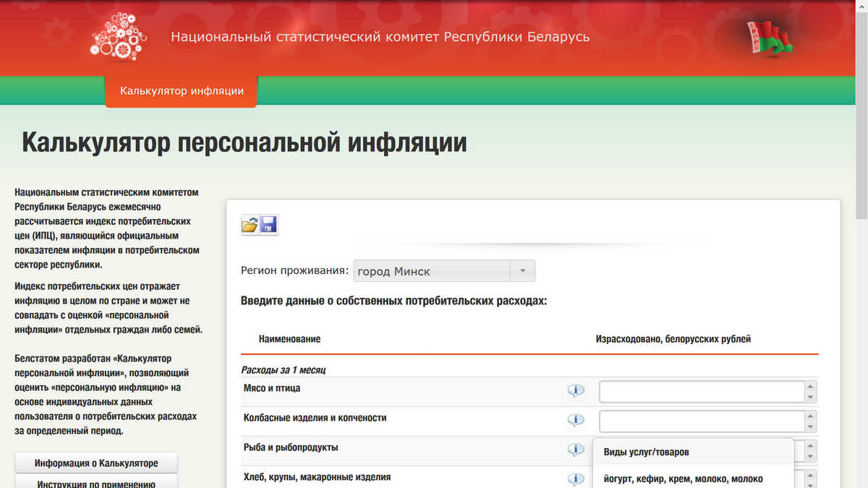868x488 pixels.
Task: Click the Виды услуг/товаров tooltip title
Action: click(647, 453)
